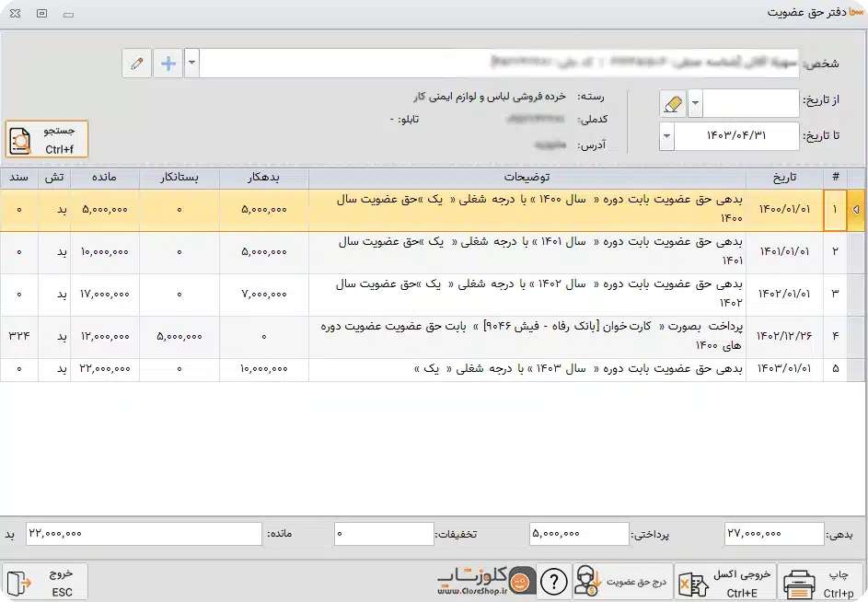Click debtor amount ۷,۰۰۰,۰۰۰ cell
Screen dimensions: 868x602
coord(263,295)
